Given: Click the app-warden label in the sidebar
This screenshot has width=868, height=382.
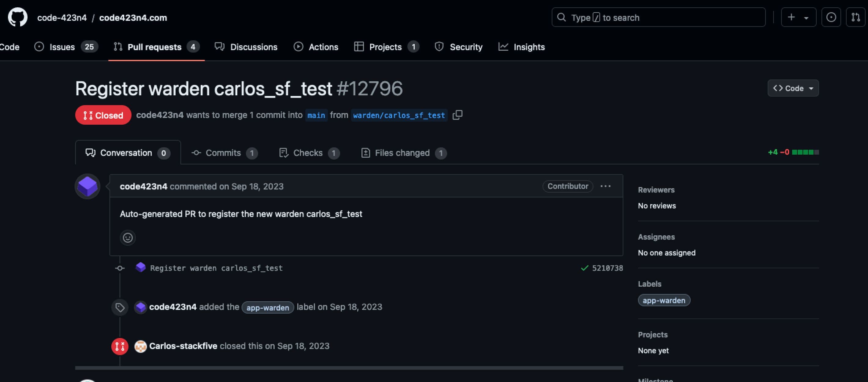Looking at the screenshot, I should pyautogui.click(x=664, y=300).
